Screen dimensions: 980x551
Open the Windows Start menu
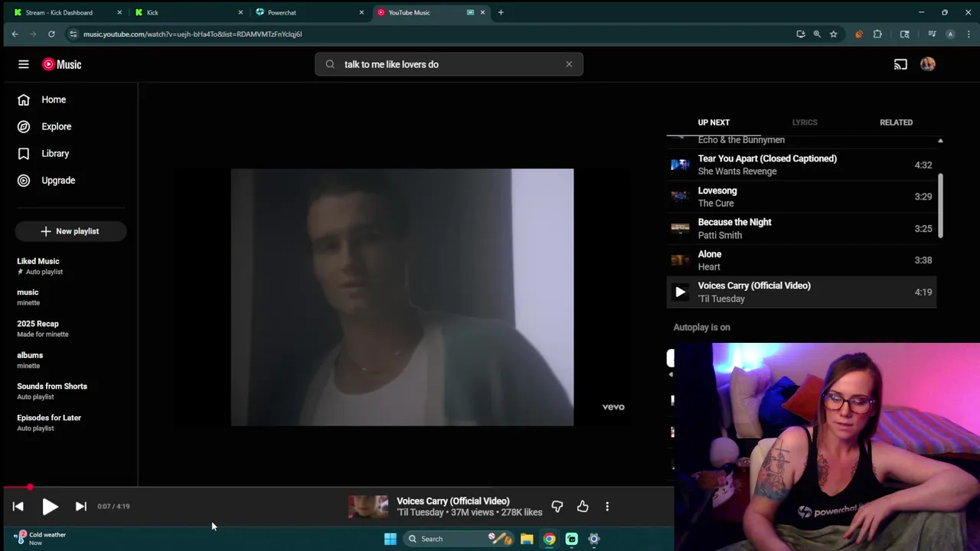(x=390, y=539)
